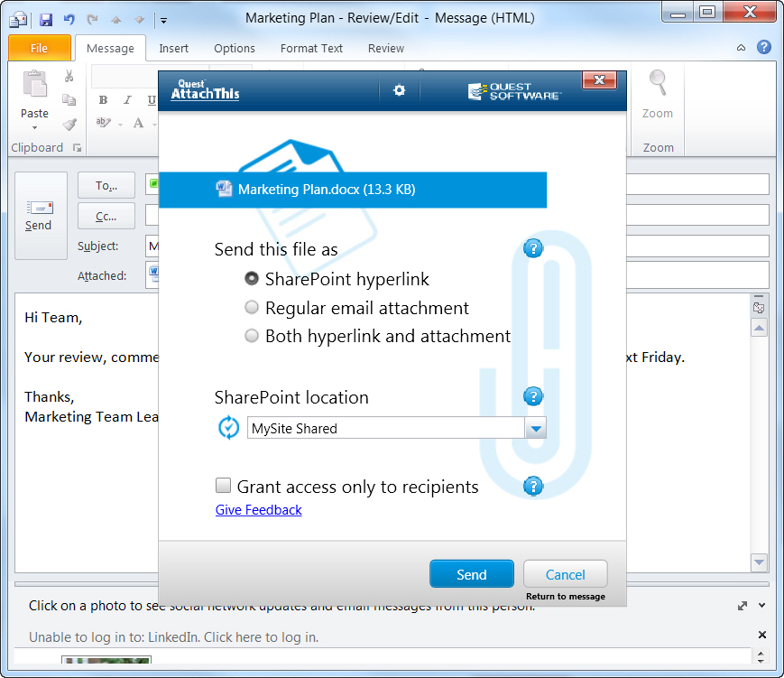Click help icon beside Grant access option
This screenshot has width=784, height=678.
click(x=533, y=486)
